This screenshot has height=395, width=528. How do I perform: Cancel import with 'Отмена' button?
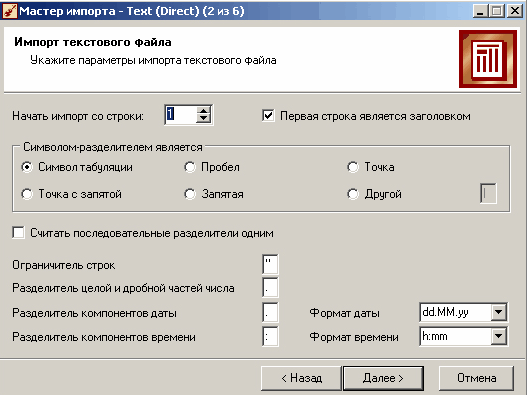(476, 378)
